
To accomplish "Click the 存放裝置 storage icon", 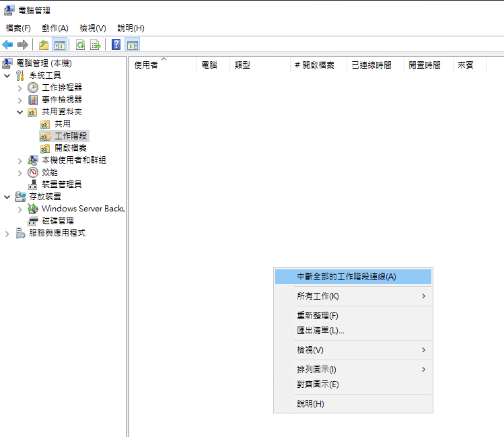I will pos(20,197).
